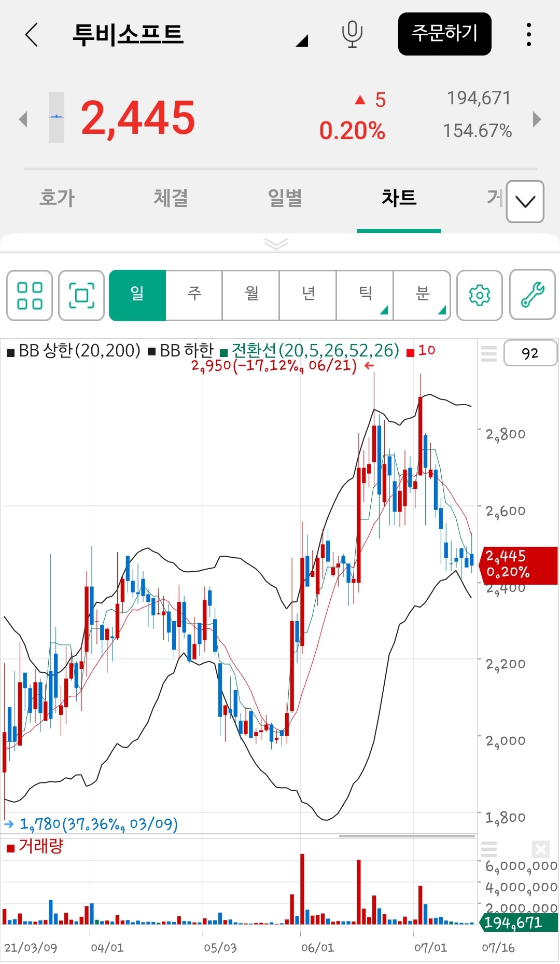Tap the header volume value 194,671

pyautogui.click(x=479, y=98)
